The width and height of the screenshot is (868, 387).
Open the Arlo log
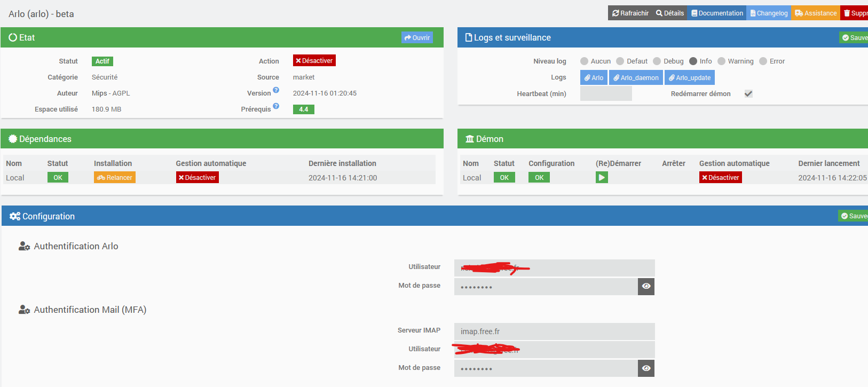coord(594,77)
